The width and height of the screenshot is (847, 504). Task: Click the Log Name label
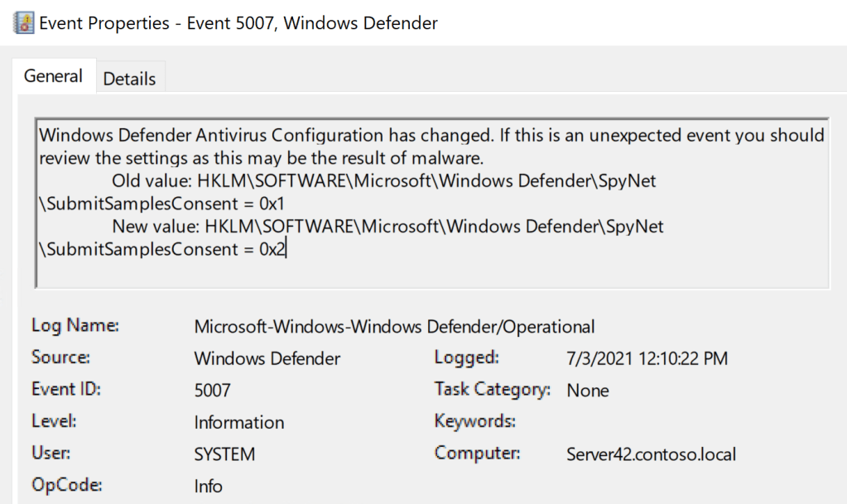click(x=75, y=326)
